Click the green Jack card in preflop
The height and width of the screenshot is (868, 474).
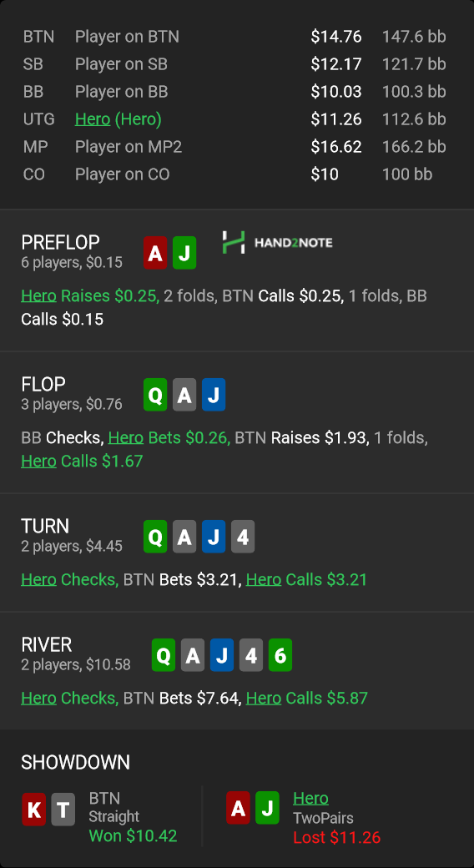(x=184, y=253)
